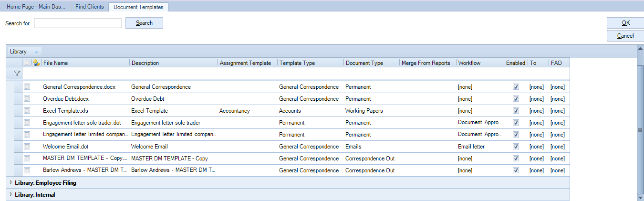This screenshot has height=201, width=644.
Task: Click the vertical scrollbar thumb
Action: [x=640, y=129]
